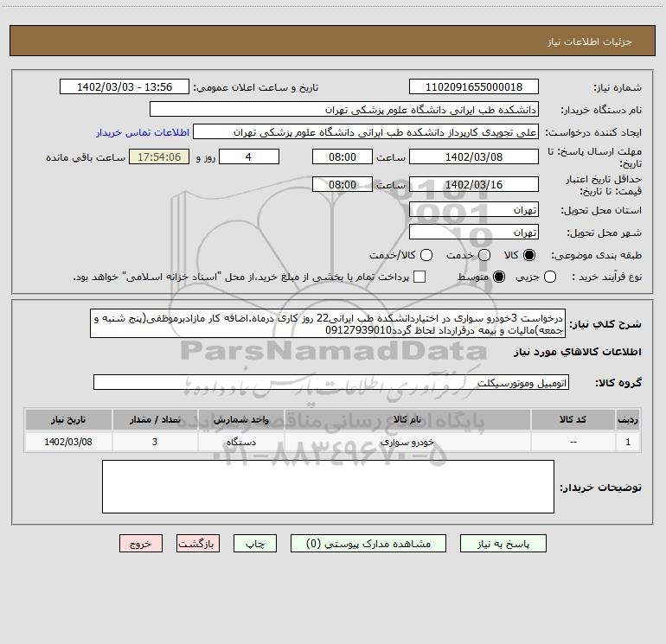Click the price validity 08:00 time field
Viewport: 666px width, 644px height.
pyautogui.click(x=343, y=184)
